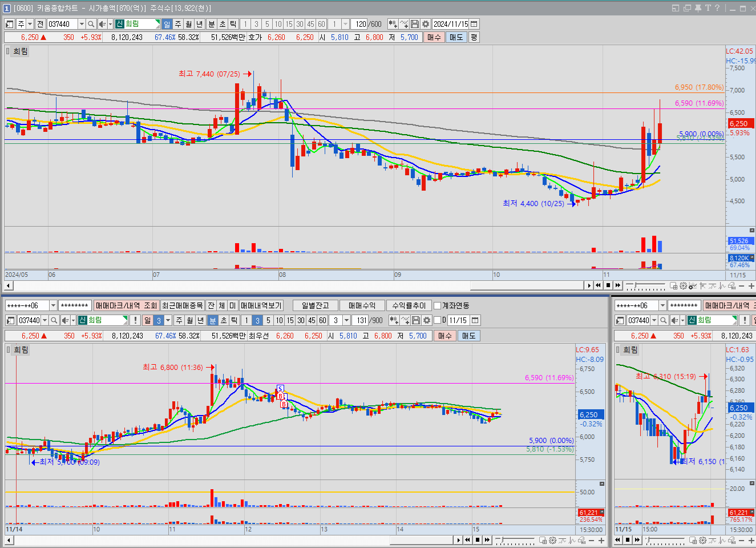Click the exclamation icon in middle chart toolbar
Screen dimensions: 756x548
click(x=135, y=320)
